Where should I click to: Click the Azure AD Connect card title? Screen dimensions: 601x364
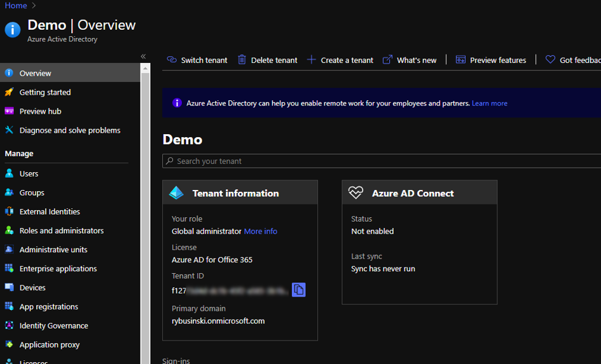[413, 193]
